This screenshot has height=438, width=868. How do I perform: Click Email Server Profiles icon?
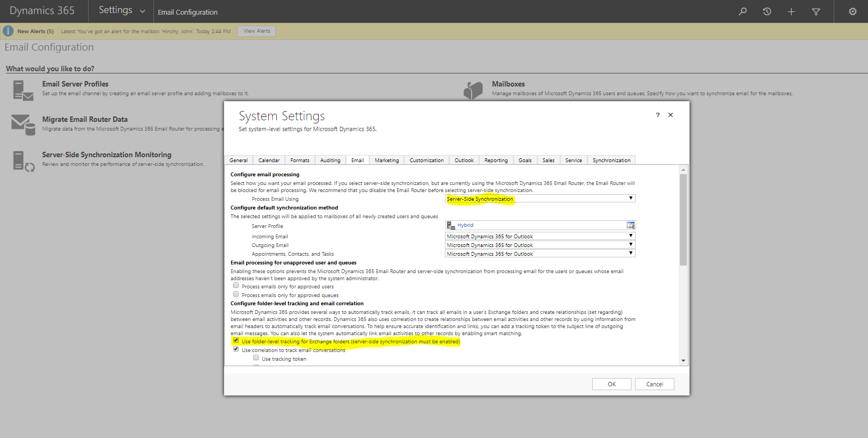click(23, 90)
